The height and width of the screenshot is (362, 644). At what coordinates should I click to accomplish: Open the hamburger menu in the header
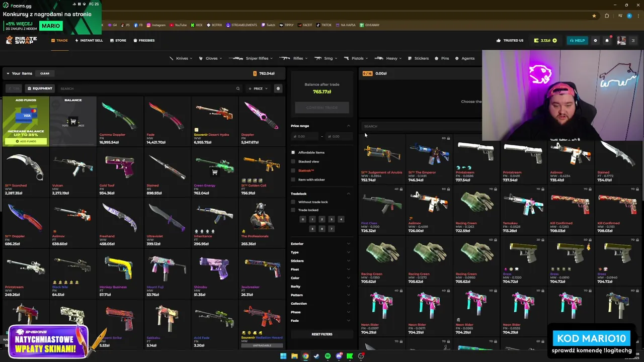633,40
